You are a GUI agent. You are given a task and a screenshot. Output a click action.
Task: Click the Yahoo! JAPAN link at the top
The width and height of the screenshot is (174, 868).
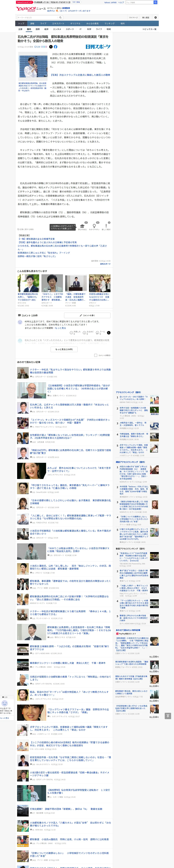click(110, 2)
